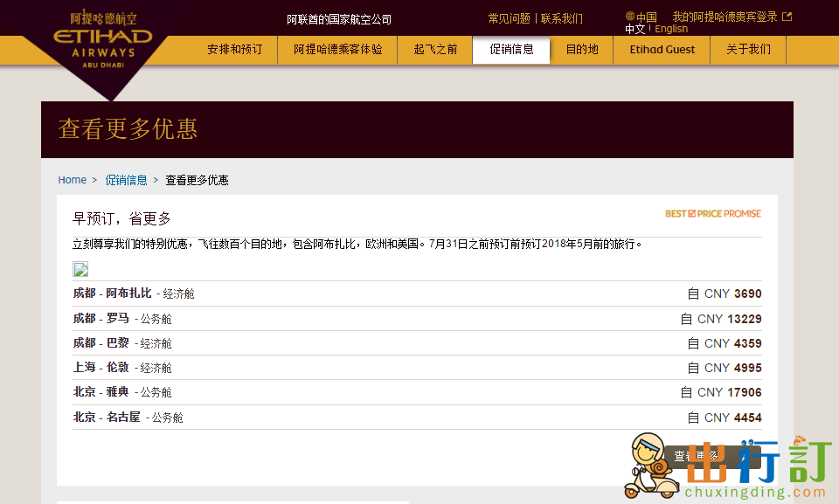Go to 常见问题 FAQ page
Screen dimensions: 839x504
tap(509, 18)
